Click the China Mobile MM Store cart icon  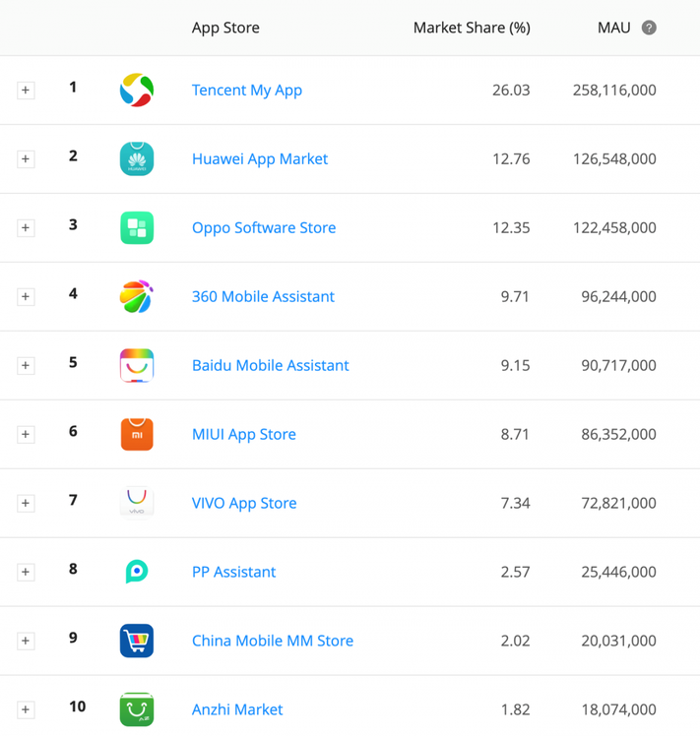(137, 641)
